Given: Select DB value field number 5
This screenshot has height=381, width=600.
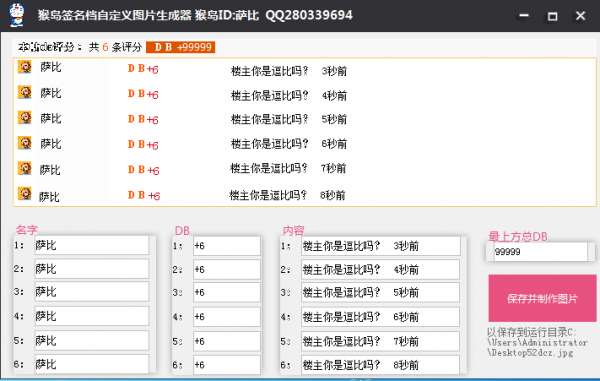Looking at the screenshot, I should [x=227, y=341].
